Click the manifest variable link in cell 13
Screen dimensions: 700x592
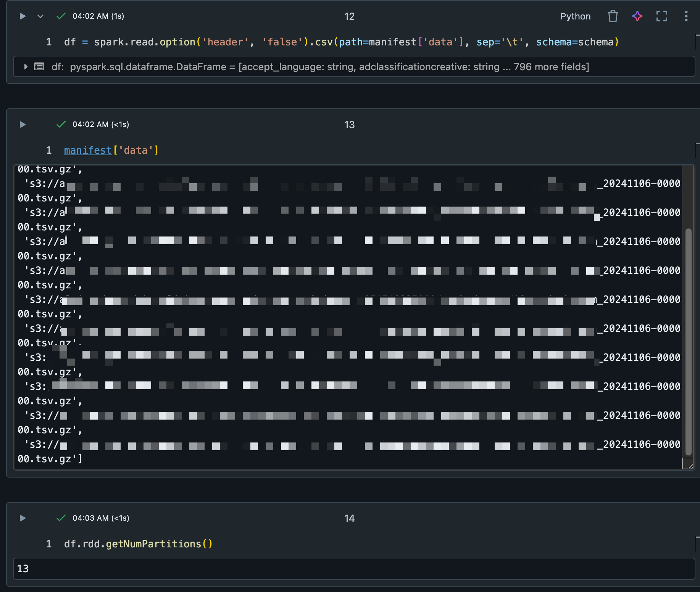point(88,150)
